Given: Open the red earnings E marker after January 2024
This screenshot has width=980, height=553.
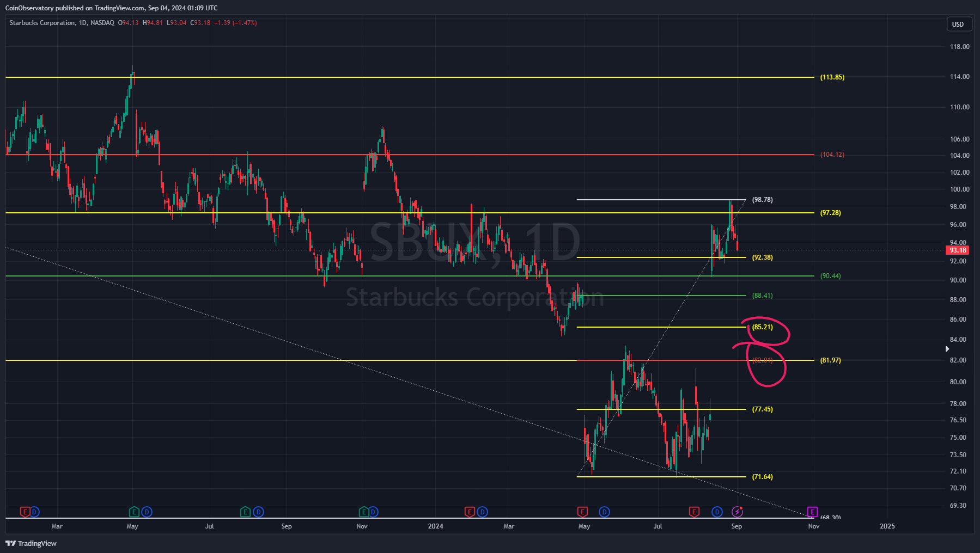Looking at the screenshot, I should [x=470, y=512].
